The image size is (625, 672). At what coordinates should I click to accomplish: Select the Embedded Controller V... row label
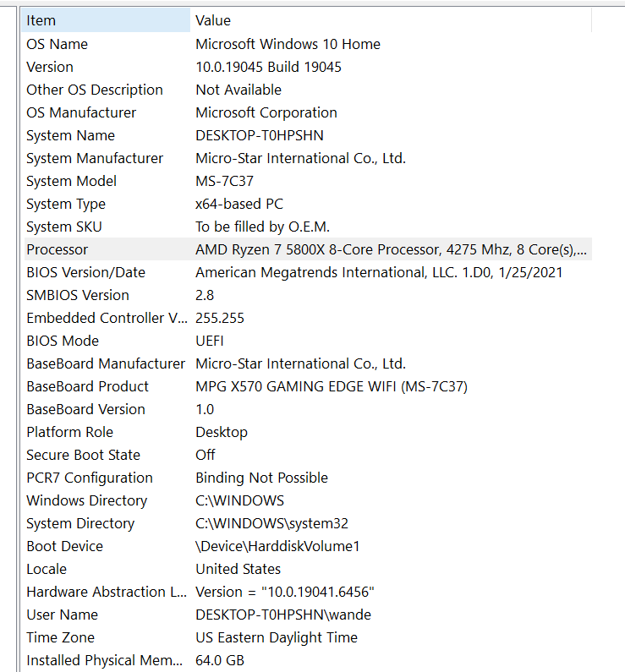[x=107, y=318]
